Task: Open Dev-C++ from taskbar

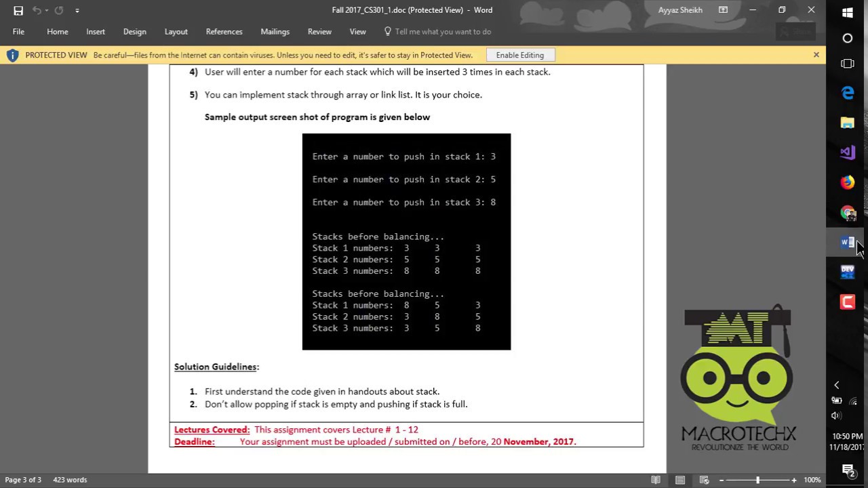Action: click(848, 272)
